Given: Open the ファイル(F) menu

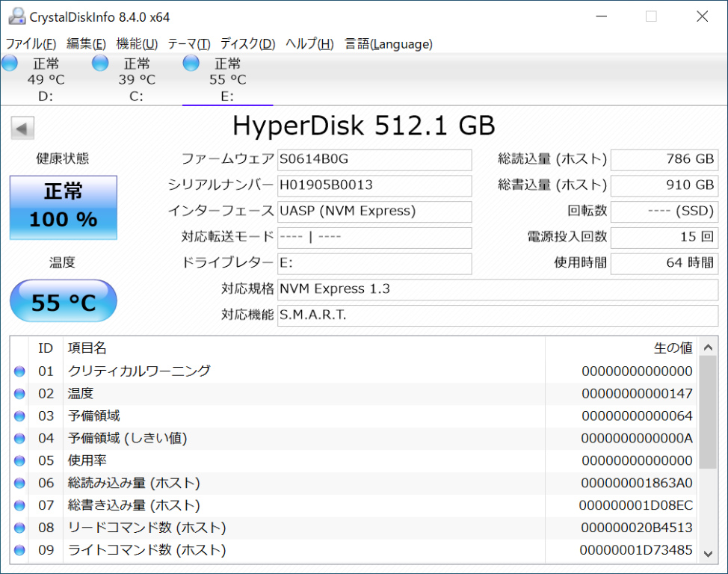Looking at the screenshot, I should pos(31,44).
